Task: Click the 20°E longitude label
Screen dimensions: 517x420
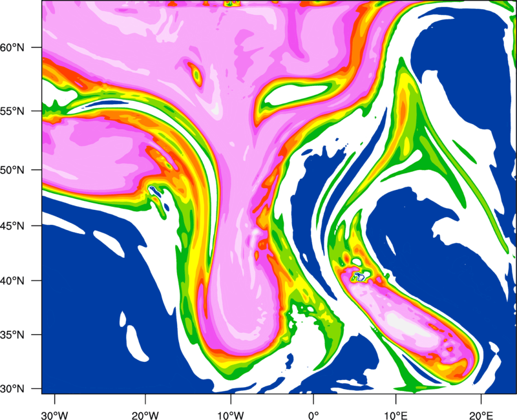Action: pos(481,415)
